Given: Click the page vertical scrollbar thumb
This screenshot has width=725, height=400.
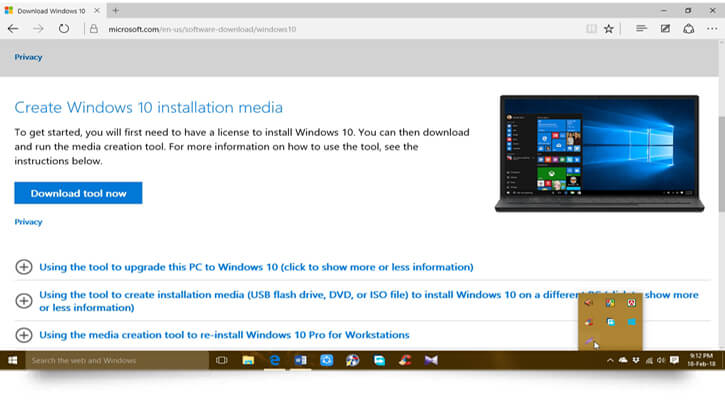Looking at the screenshot, I should 721,162.
